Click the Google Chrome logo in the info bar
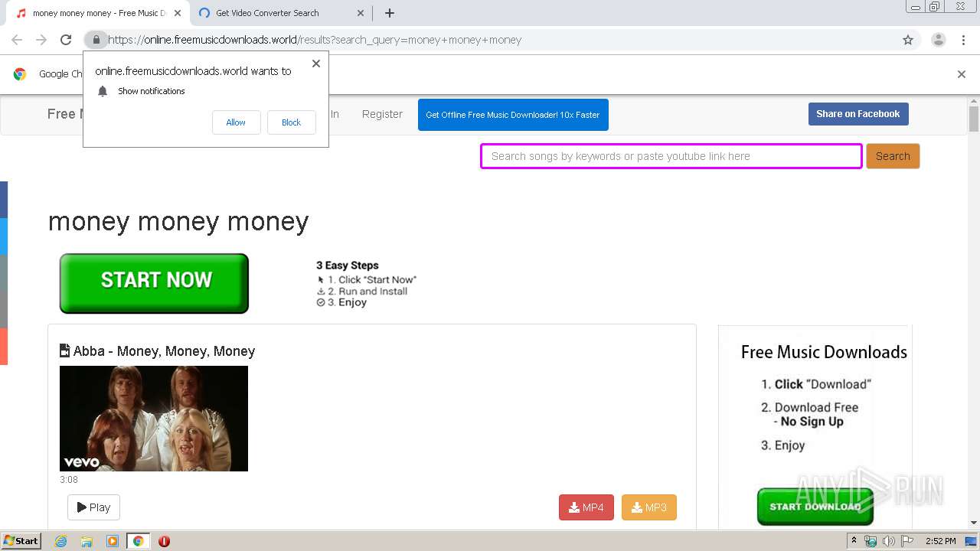Image resolution: width=980 pixels, height=551 pixels. tap(20, 74)
